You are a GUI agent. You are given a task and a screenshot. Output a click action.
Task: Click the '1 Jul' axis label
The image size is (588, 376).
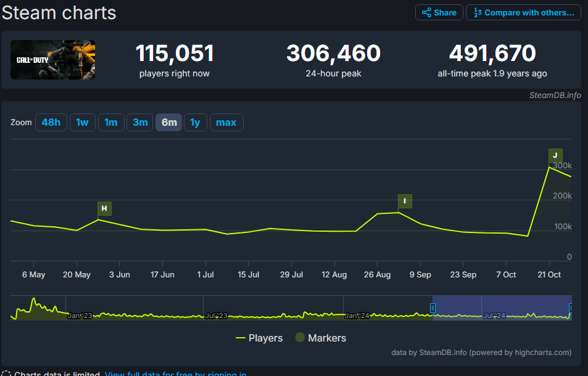coord(205,274)
